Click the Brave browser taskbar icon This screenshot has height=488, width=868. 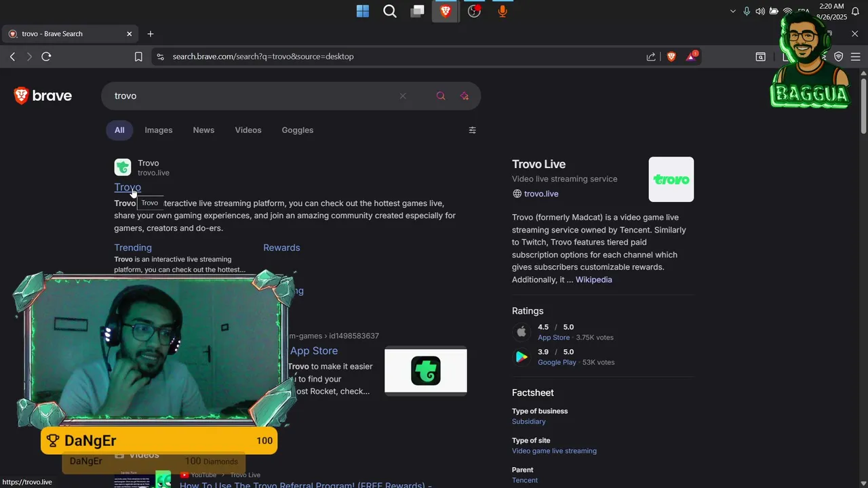(x=446, y=11)
